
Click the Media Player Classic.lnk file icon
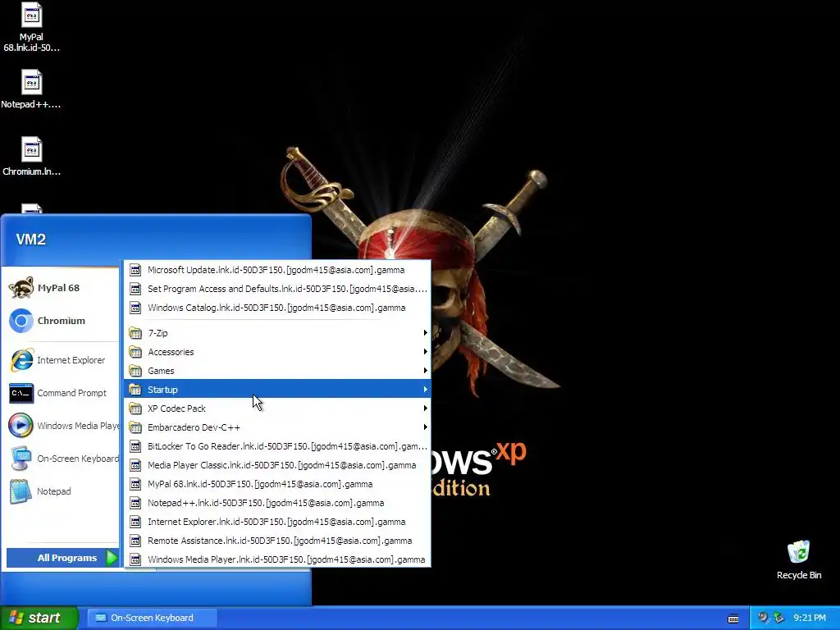(135, 465)
